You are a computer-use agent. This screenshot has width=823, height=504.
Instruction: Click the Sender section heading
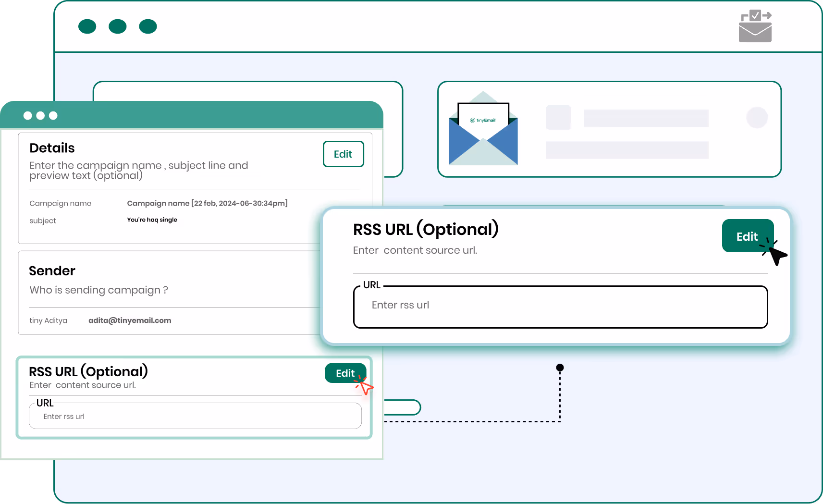click(52, 270)
